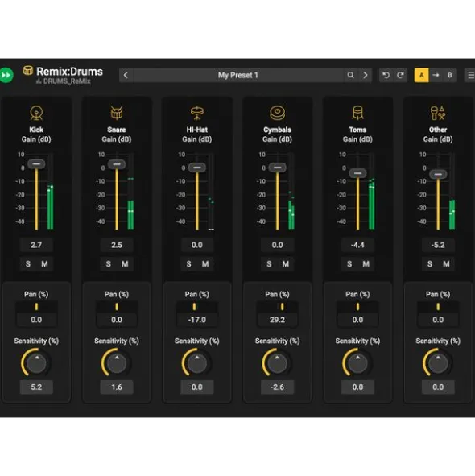Mute the Cymbals channel

click(286, 264)
